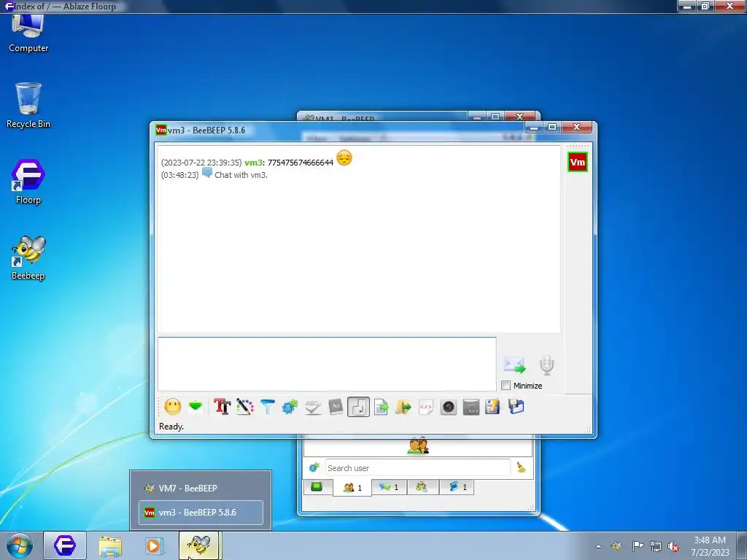Open the font color pencil tool
Screen dimensions: 747x560
pos(245,407)
